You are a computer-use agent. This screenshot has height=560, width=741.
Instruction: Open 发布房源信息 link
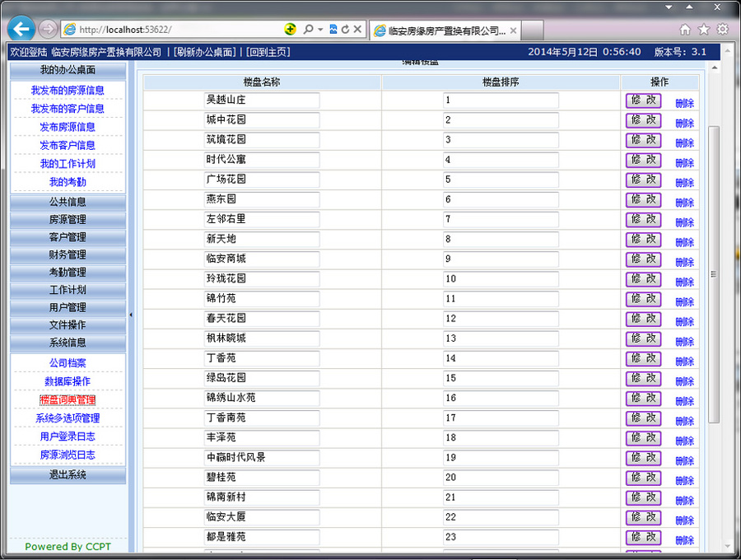tap(68, 127)
